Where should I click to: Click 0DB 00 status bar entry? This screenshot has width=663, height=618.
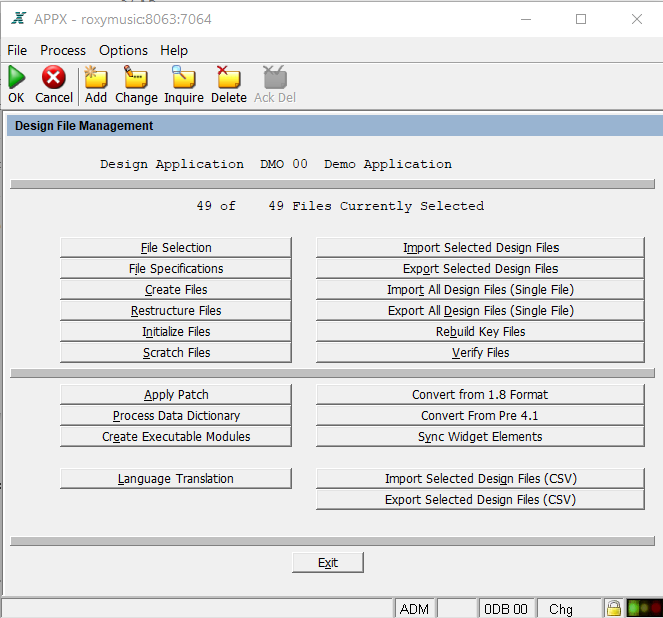(506, 609)
